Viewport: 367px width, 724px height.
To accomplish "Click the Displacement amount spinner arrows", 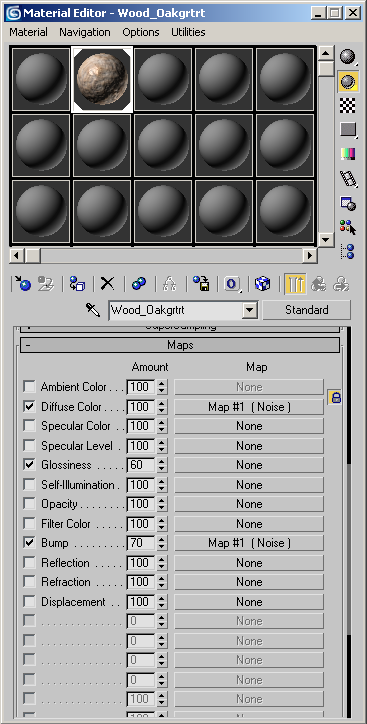I will (x=161, y=602).
